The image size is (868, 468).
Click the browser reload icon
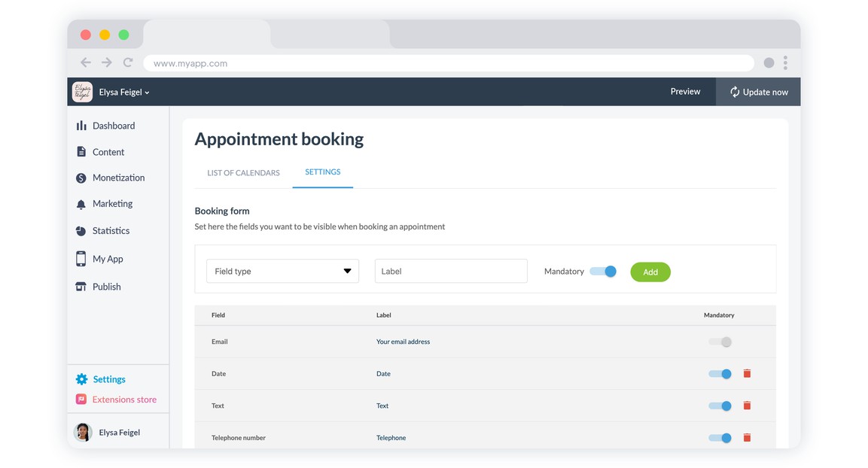tap(128, 63)
